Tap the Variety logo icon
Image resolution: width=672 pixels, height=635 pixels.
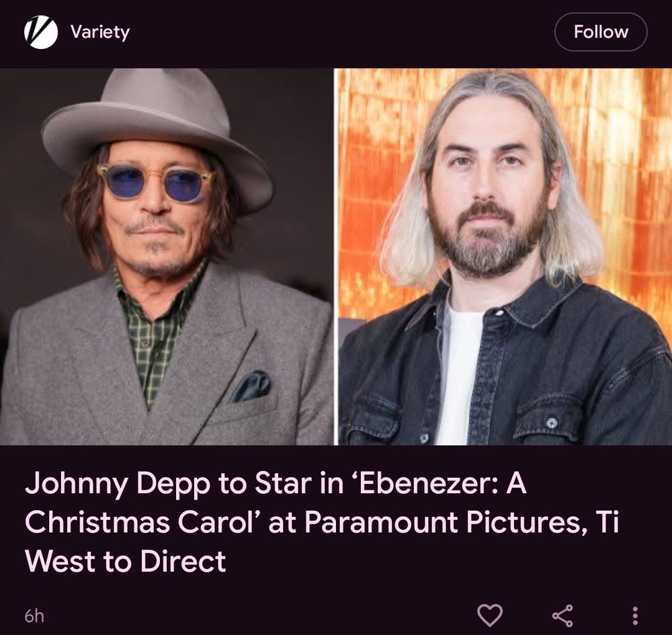[41, 32]
